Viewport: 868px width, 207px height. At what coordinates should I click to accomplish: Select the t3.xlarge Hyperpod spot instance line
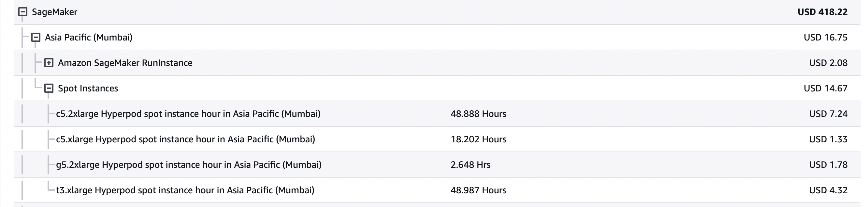click(185, 190)
